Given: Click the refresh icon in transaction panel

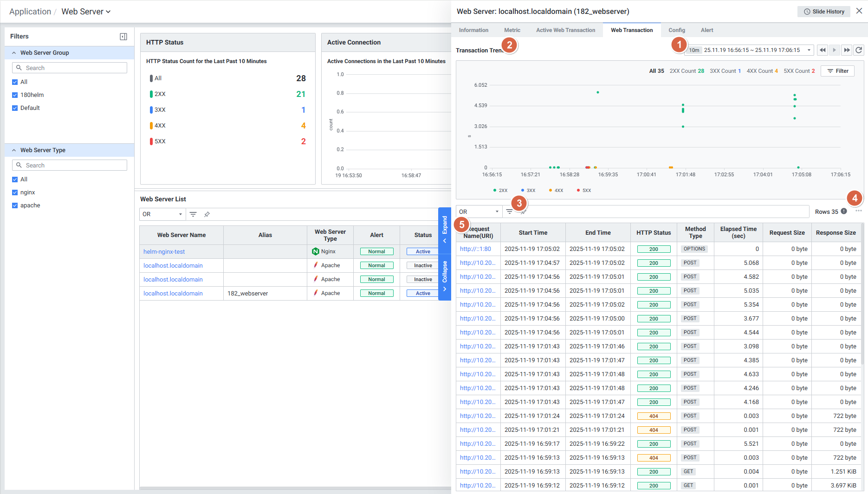Looking at the screenshot, I should [859, 50].
